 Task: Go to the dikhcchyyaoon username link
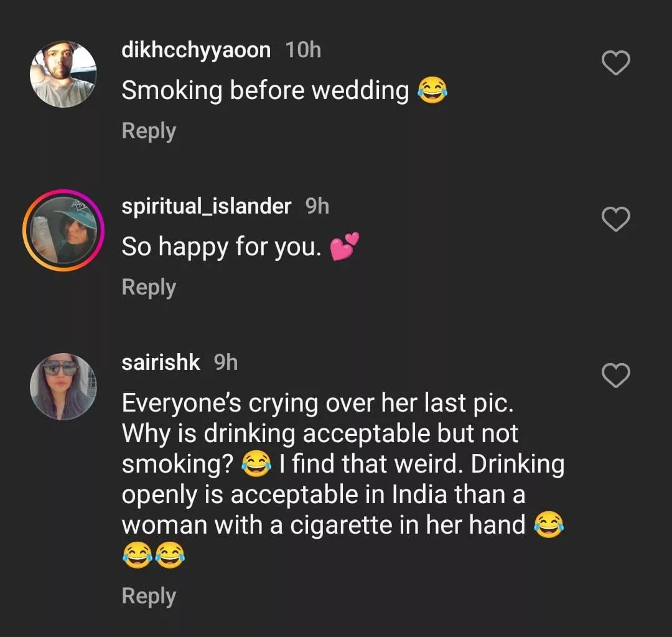tap(196, 50)
